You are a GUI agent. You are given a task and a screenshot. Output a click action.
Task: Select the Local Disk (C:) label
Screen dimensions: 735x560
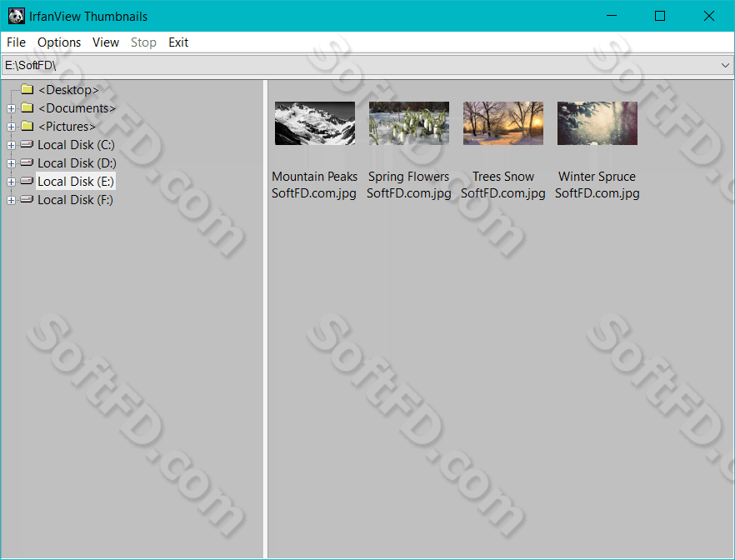pyautogui.click(x=76, y=145)
